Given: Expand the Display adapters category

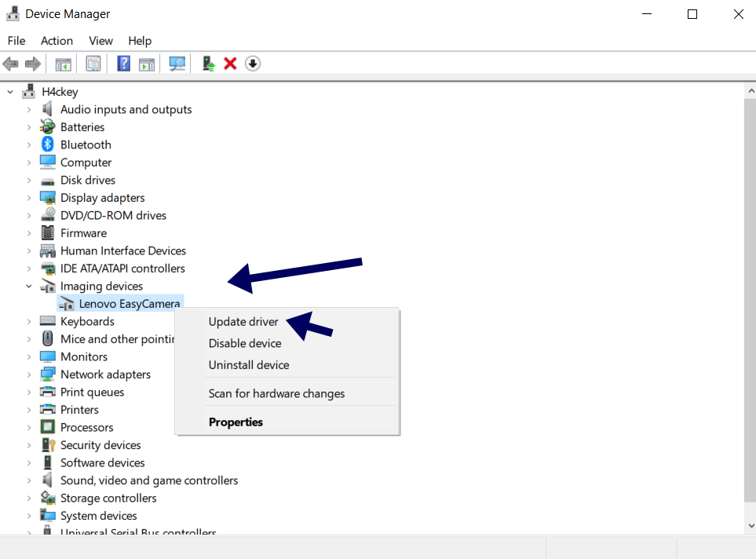Looking at the screenshot, I should [29, 198].
